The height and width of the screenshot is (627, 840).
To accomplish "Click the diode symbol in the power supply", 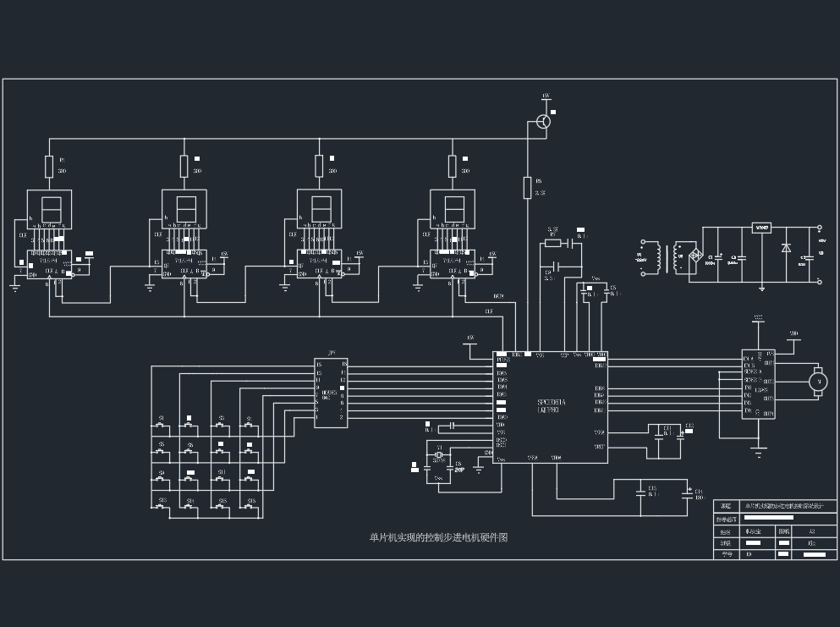I will [x=786, y=248].
